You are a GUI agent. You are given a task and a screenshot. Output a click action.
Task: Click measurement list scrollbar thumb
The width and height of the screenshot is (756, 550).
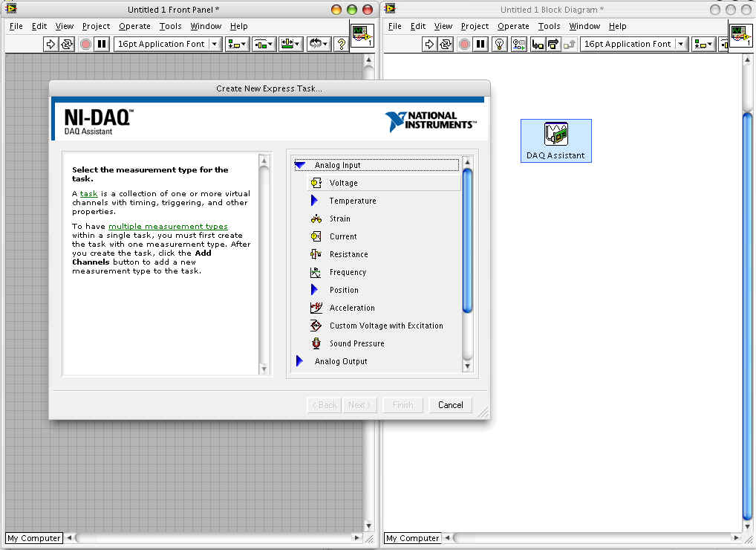pos(467,241)
